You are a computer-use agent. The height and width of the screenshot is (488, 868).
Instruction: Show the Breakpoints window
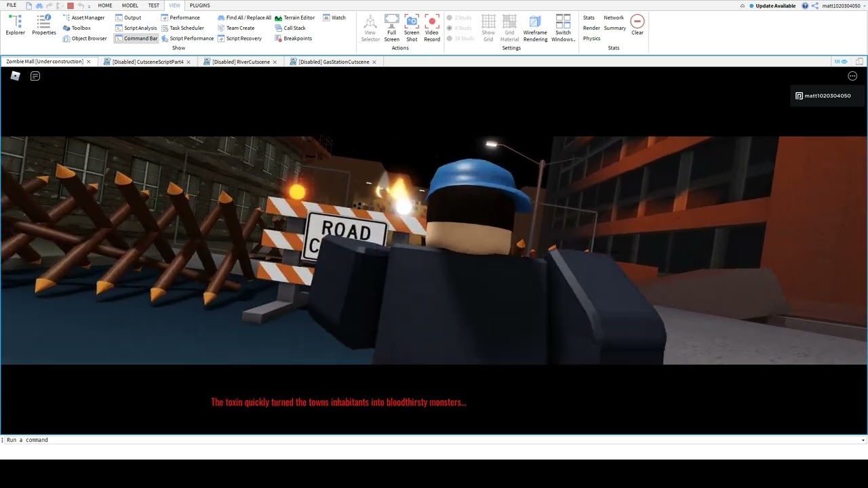pyautogui.click(x=294, y=39)
